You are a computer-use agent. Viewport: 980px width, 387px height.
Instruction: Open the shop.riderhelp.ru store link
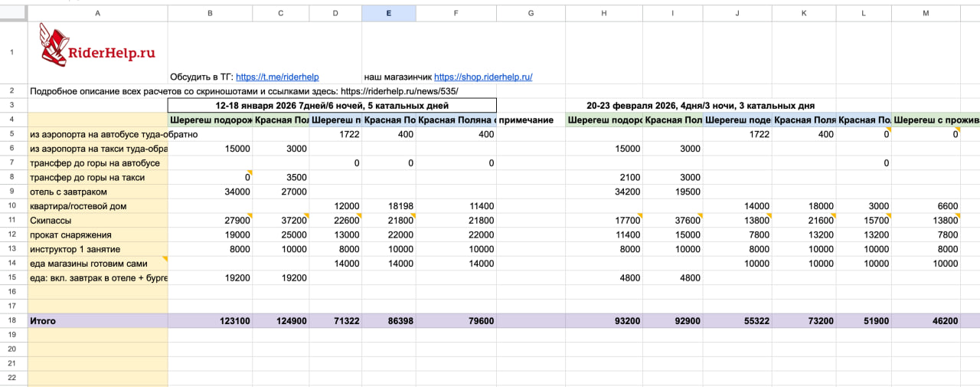coord(482,77)
